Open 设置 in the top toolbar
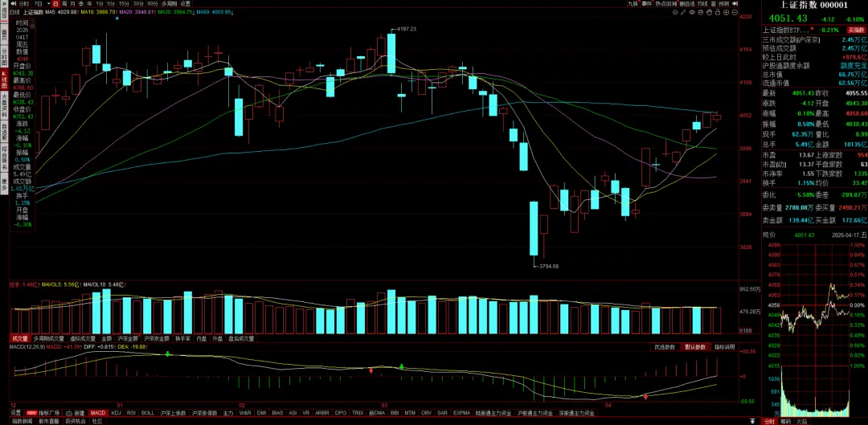 pos(186,4)
